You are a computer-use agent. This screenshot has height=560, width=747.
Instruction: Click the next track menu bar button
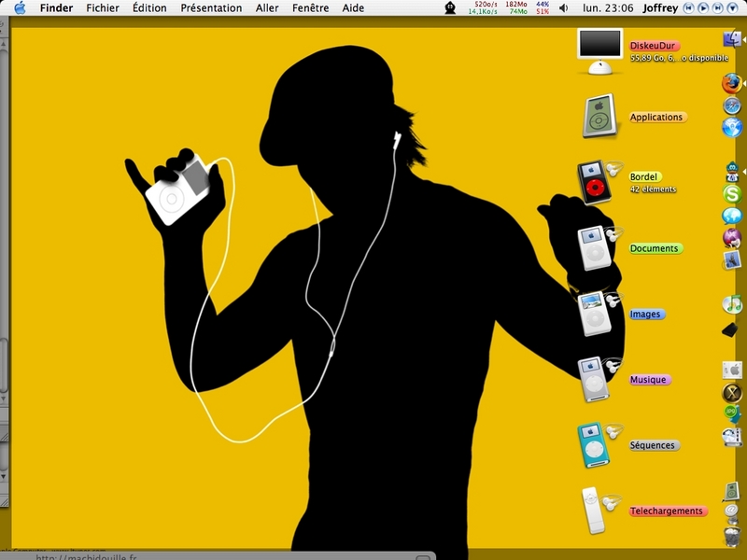pos(718,7)
